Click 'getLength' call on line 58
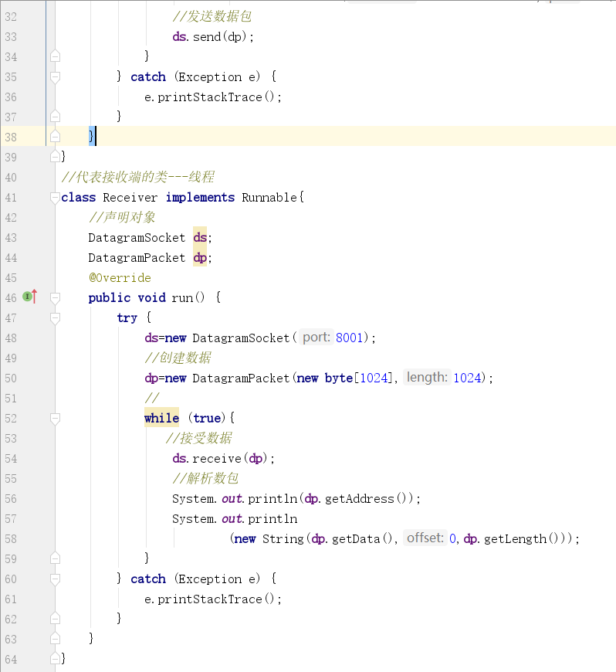 pyautogui.click(x=515, y=538)
